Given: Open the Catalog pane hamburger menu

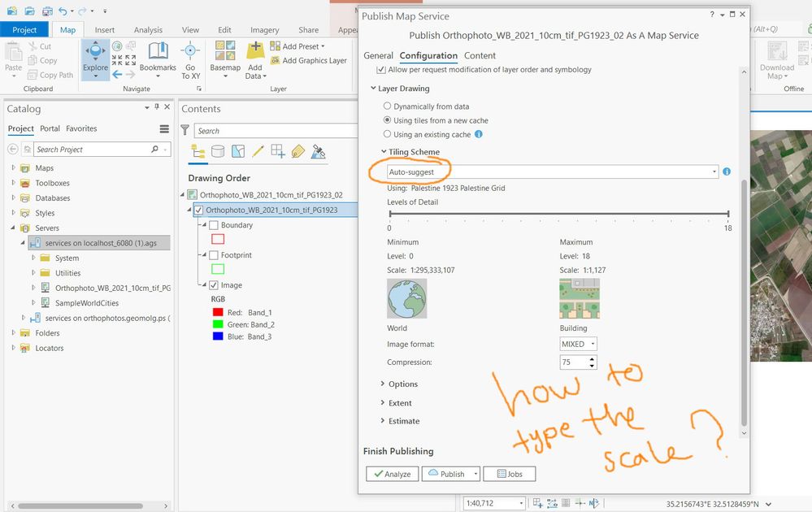Looking at the screenshot, I should tap(164, 129).
